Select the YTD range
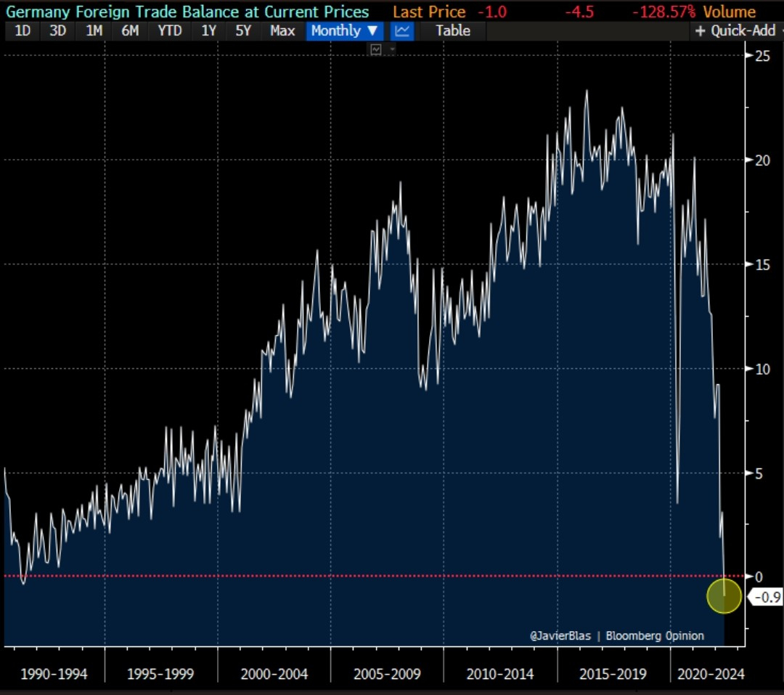The image size is (784, 695). coord(169,31)
